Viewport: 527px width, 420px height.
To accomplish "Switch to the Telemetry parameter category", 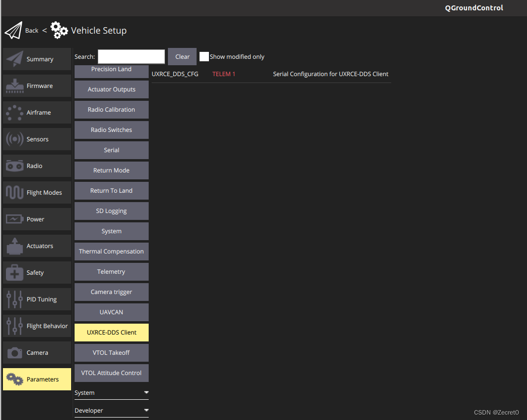I will (111, 272).
